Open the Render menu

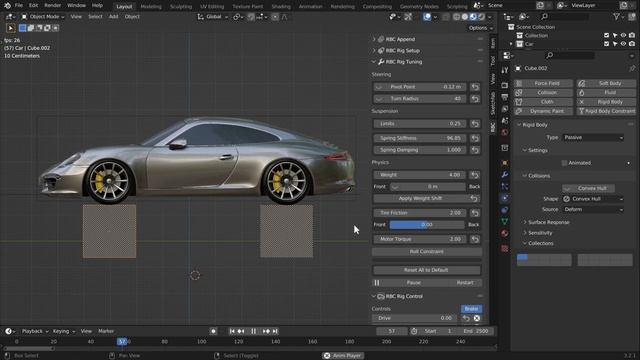tap(53, 6)
